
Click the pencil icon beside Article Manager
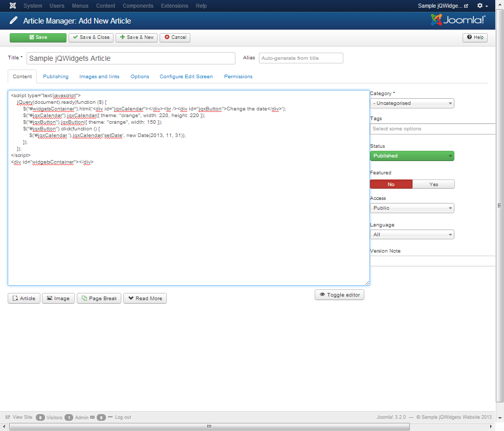pyautogui.click(x=13, y=21)
